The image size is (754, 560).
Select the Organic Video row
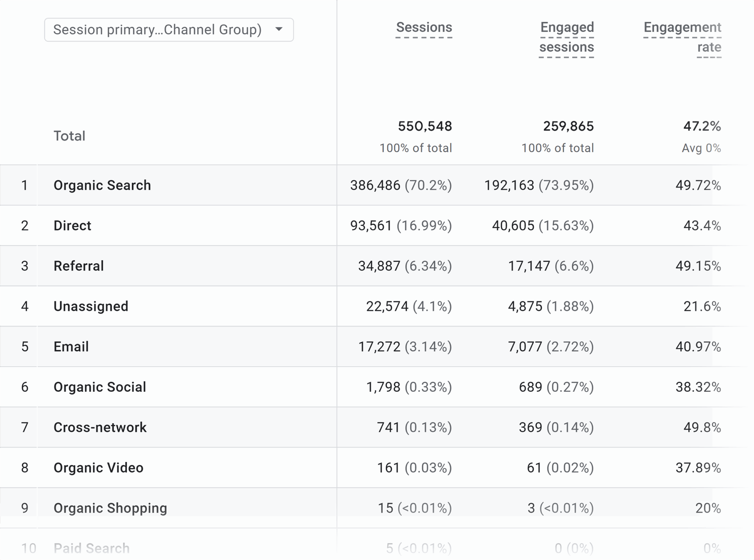click(x=98, y=468)
